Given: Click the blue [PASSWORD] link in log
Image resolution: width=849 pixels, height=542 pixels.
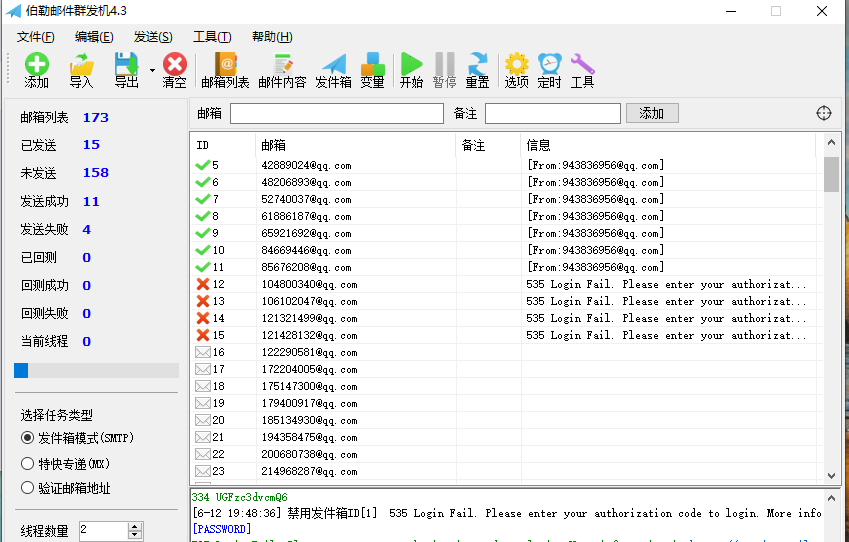Looking at the screenshot, I should click(222, 528).
